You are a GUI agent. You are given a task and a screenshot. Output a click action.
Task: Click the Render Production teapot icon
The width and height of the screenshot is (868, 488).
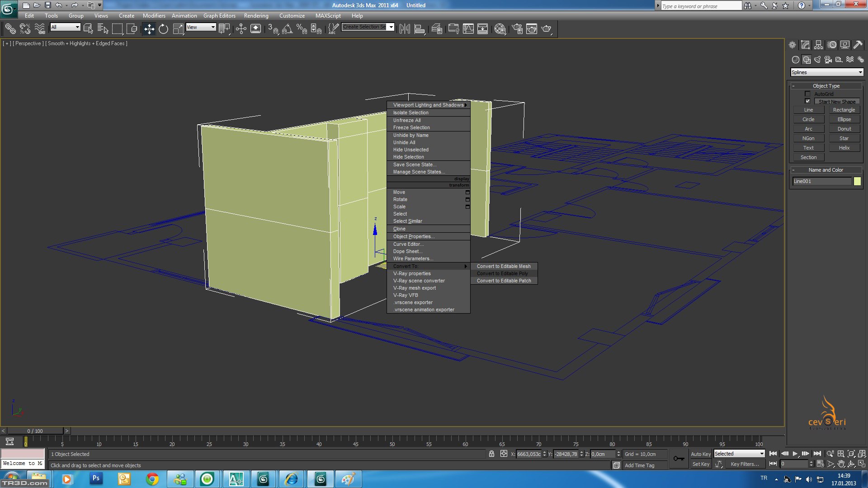coord(546,29)
